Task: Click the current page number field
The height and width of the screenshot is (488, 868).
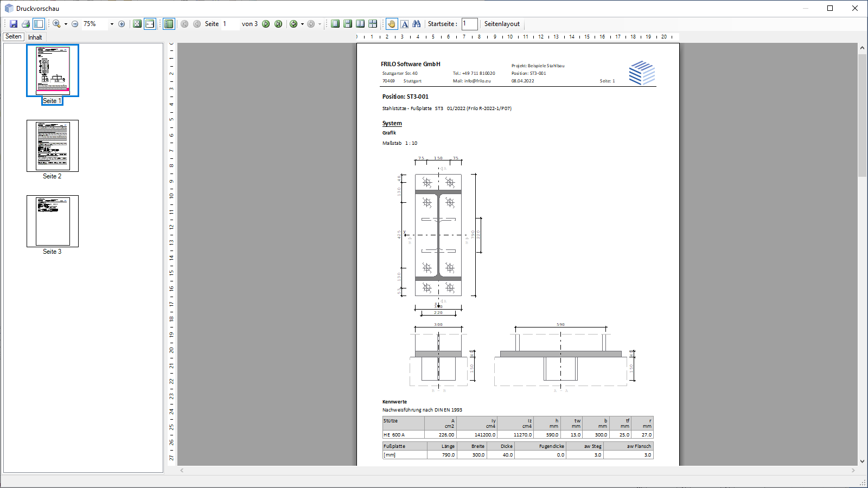Action: coord(230,24)
